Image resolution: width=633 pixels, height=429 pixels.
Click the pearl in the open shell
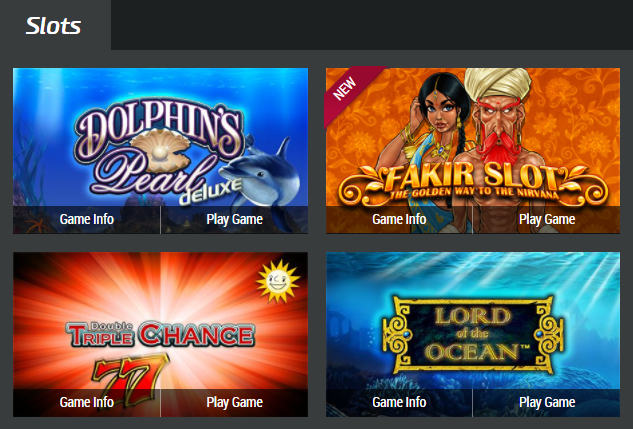(160, 153)
